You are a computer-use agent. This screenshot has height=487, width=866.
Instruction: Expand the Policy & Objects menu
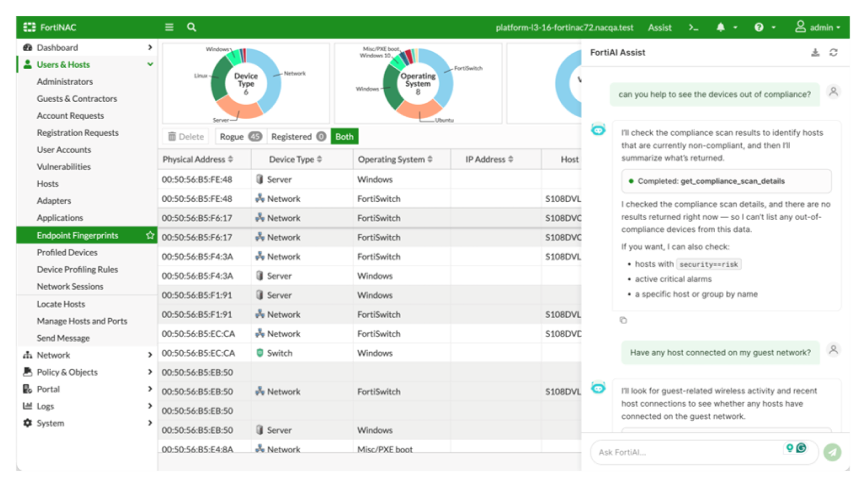150,372
